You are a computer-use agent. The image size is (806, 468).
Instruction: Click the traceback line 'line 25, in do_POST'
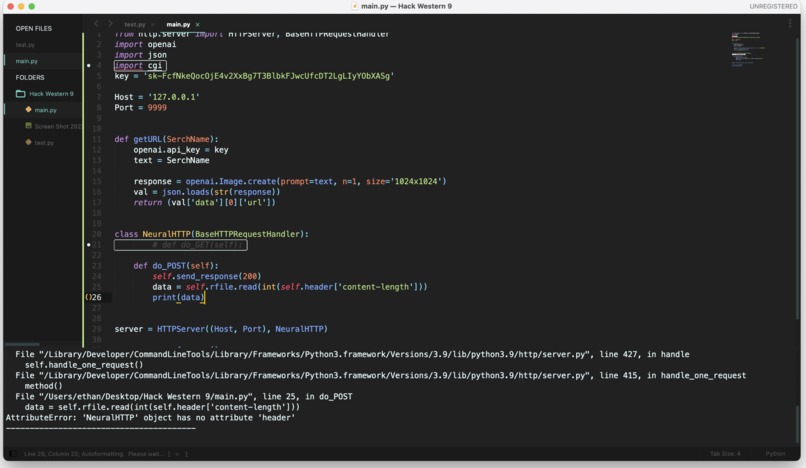(184, 397)
